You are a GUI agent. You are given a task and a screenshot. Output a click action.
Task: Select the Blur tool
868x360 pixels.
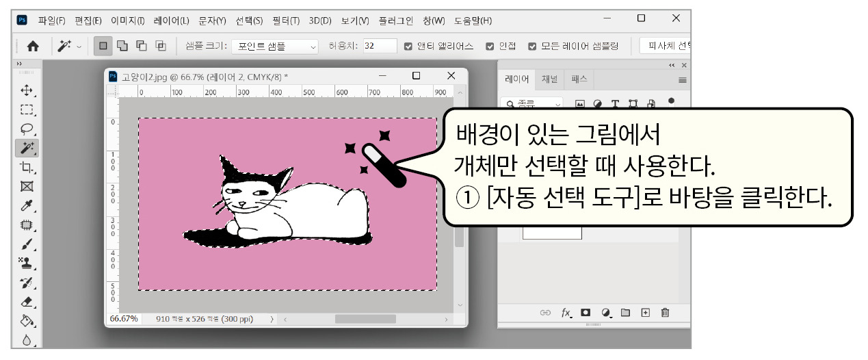click(x=27, y=339)
